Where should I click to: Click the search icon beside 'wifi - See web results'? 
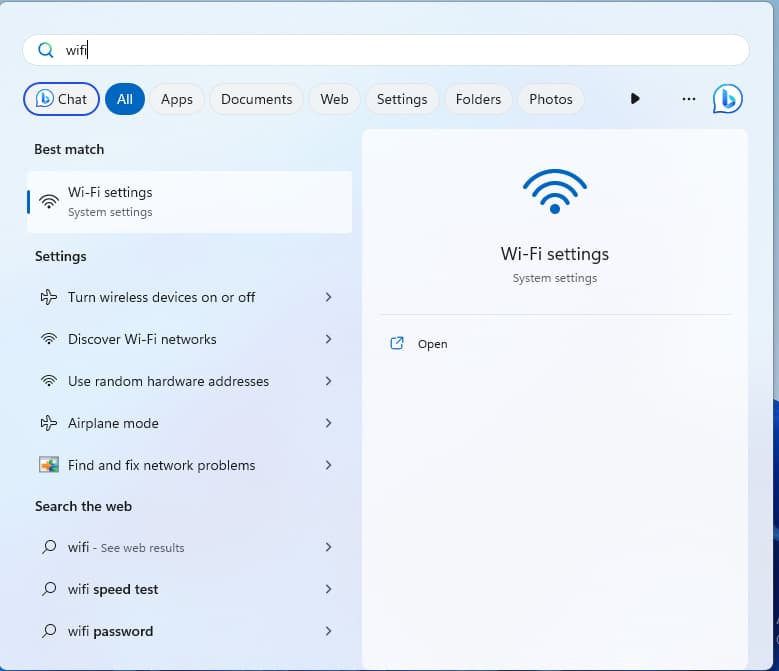point(49,547)
